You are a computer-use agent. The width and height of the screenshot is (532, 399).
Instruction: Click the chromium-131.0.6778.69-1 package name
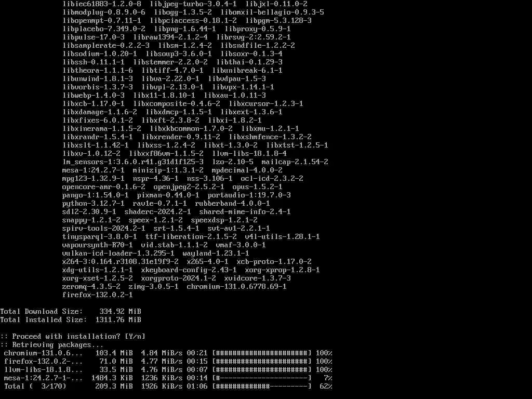click(x=236, y=287)
